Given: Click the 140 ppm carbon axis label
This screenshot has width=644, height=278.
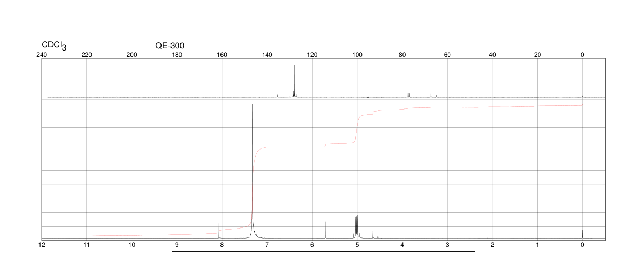Looking at the screenshot, I should tap(267, 54).
